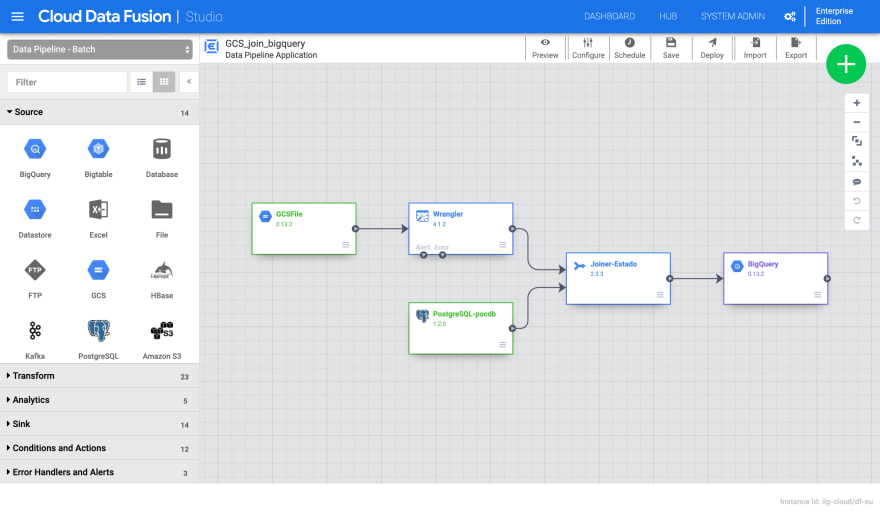Open PostgreSQL-pocdb node menu
Screen dimensions: 880x520
(503, 345)
